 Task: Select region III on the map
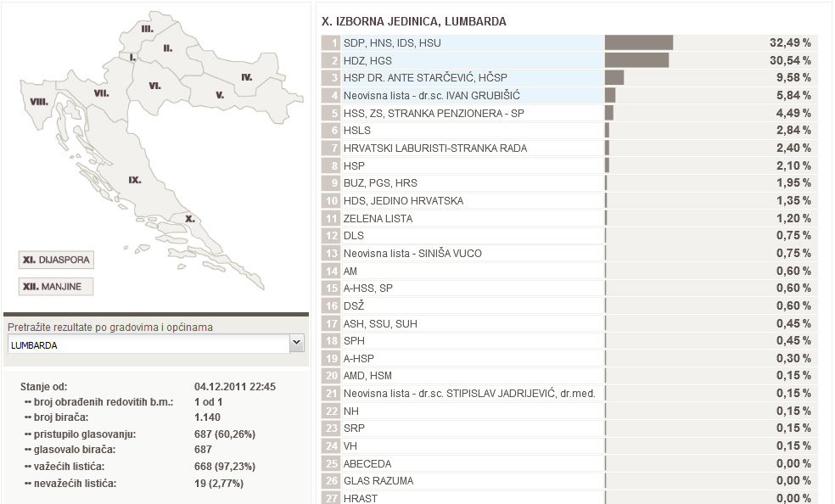click(147, 29)
